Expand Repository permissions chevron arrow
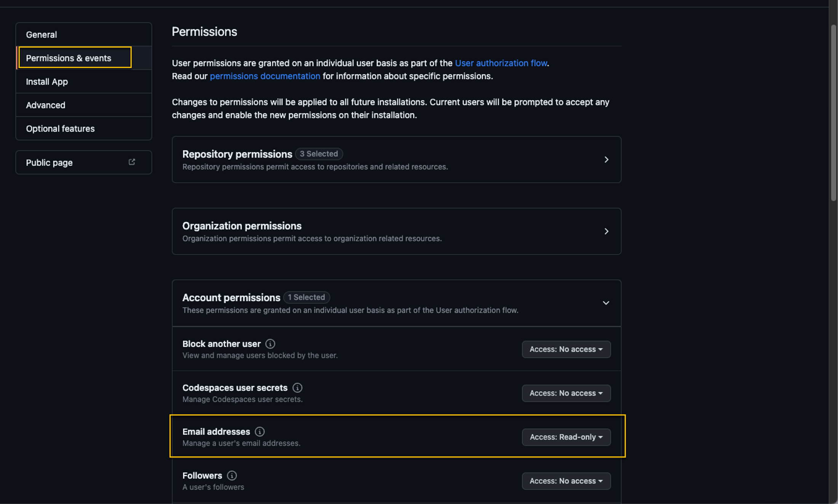 pyautogui.click(x=606, y=160)
